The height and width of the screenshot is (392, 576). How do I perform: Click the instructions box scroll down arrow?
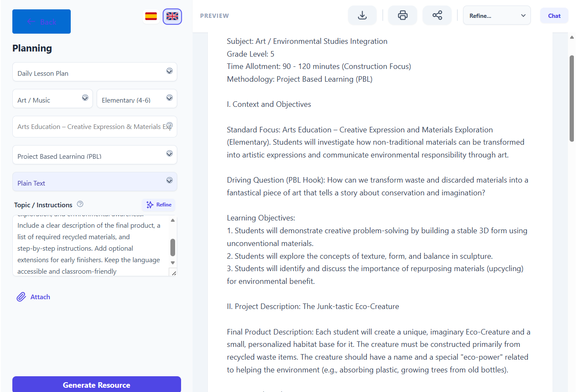point(173,263)
